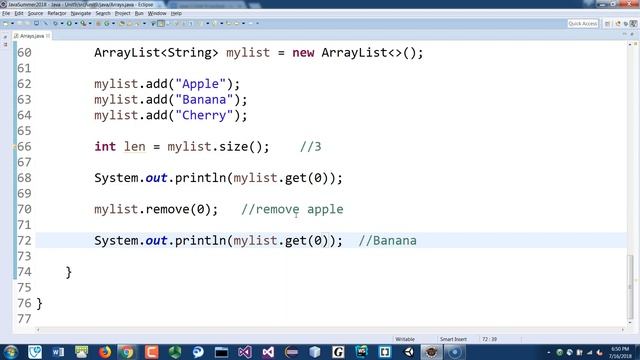Open the Help menu
This screenshot has width=640, height=360.
[176, 13]
